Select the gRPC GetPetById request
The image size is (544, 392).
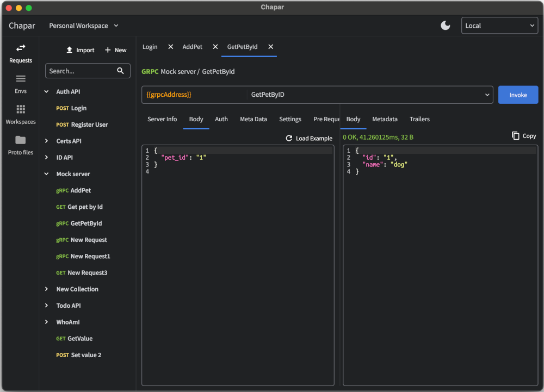(79, 223)
